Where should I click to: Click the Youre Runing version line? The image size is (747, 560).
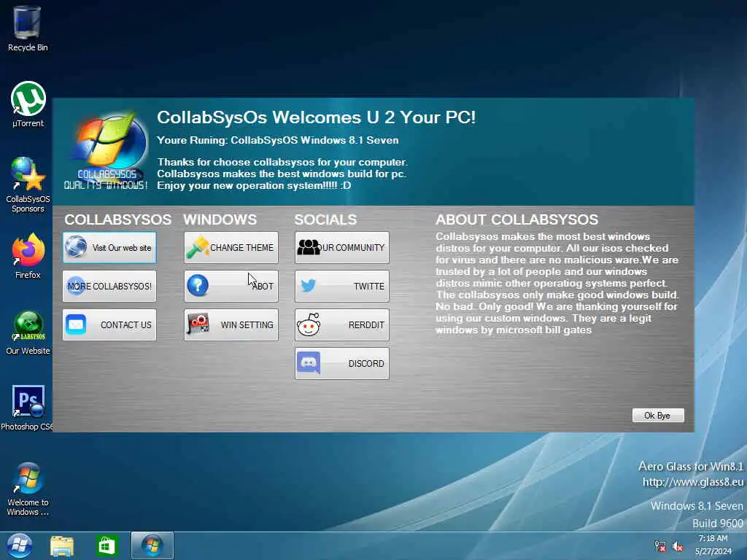point(278,141)
